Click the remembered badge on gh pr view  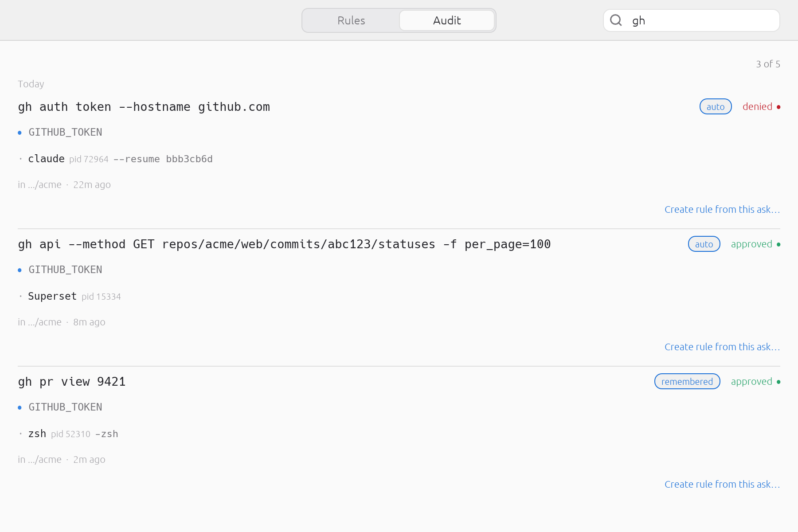pos(687,381)
